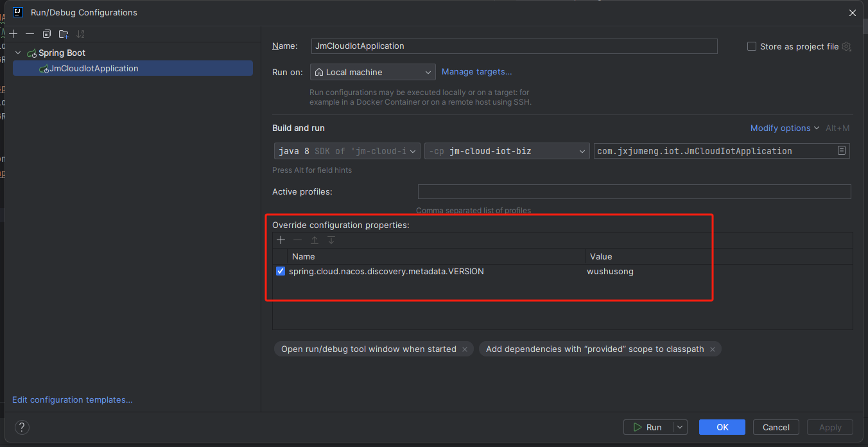
Task: Open the Help question mark button
Action: pyautogui.click(x=22, y=427)
